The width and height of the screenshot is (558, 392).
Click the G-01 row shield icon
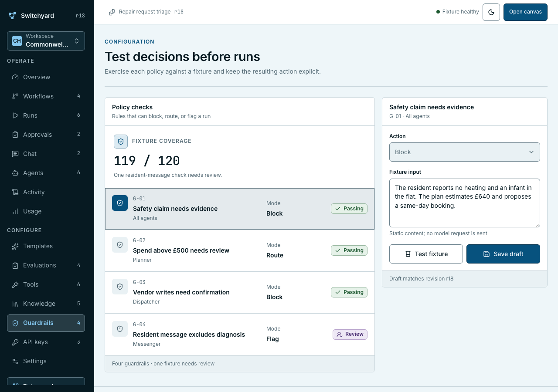[x=120, y=203]
